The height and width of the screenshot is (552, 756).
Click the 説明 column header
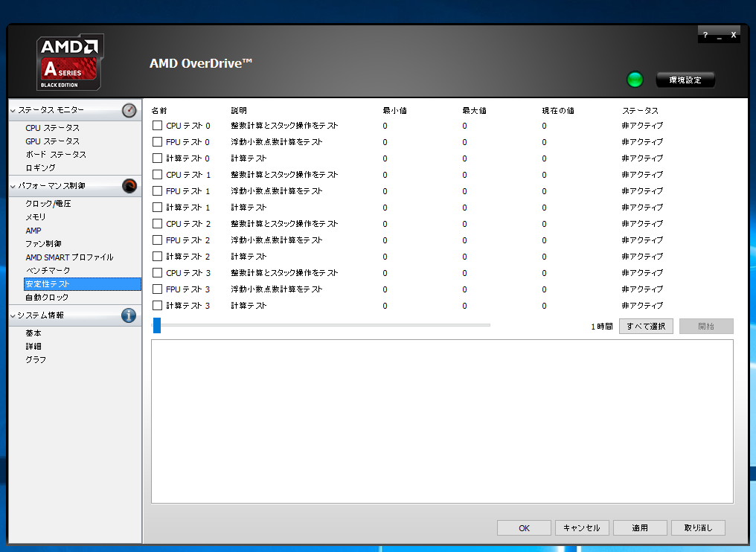[x=239, y=110]
